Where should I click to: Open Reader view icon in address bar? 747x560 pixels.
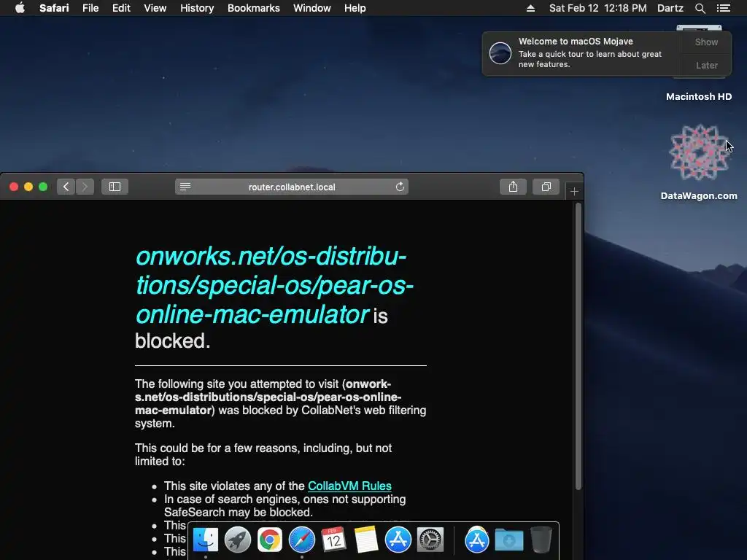click(x=185, y=187)
